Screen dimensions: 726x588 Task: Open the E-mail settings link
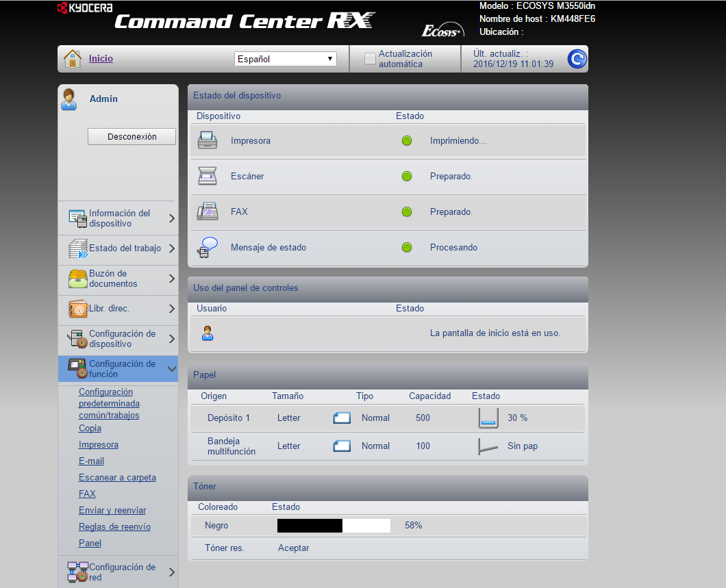point(91,461)
